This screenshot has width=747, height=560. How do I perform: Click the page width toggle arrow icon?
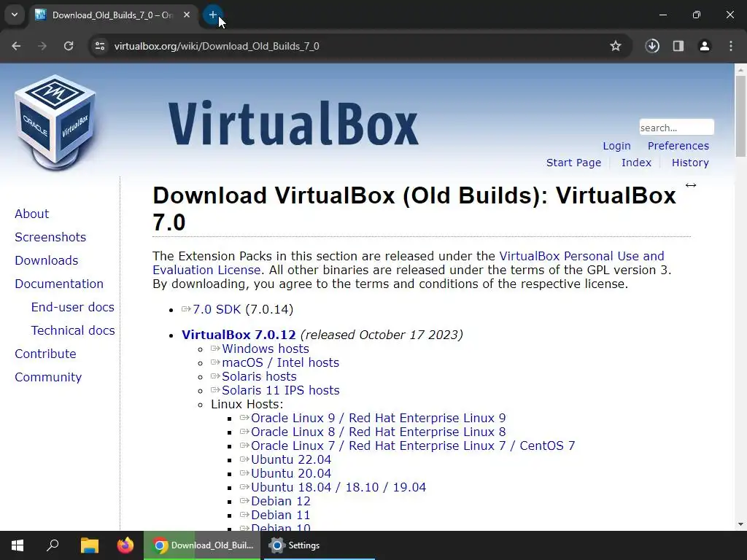coord(690,185)
